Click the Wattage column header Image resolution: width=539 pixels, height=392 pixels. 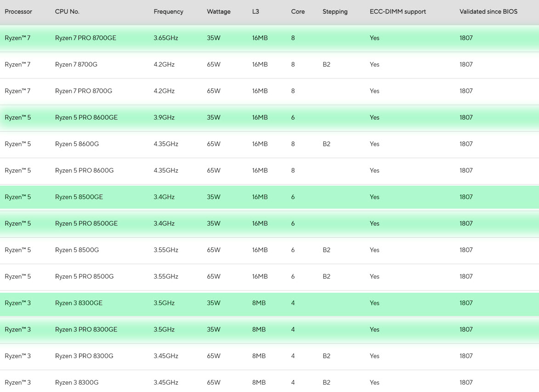219,11
